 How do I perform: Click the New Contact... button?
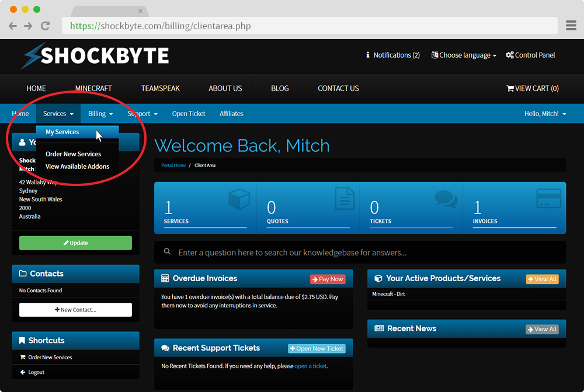[x=75, y=310]
